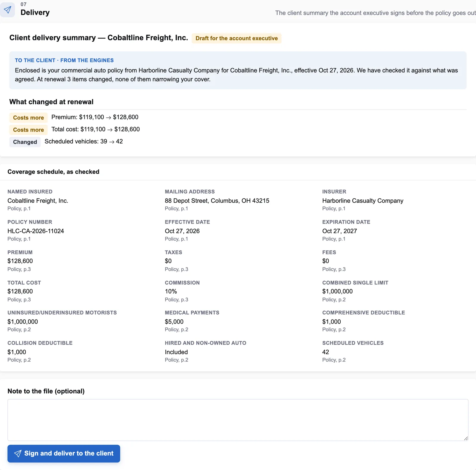Click the Coverage schedule, as checked heading
Viewport: 476px width, 470px height.
53,172
